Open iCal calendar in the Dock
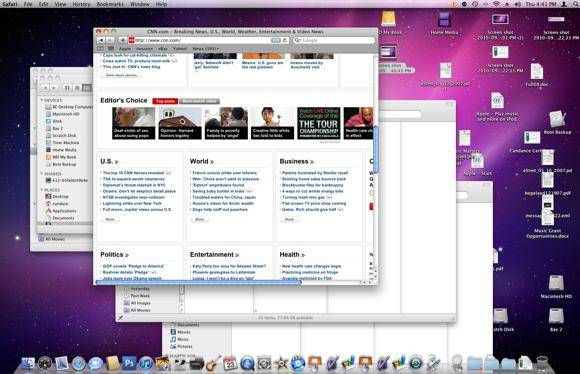The height and width of the screenshot is (374, 580). click(230, 363)
